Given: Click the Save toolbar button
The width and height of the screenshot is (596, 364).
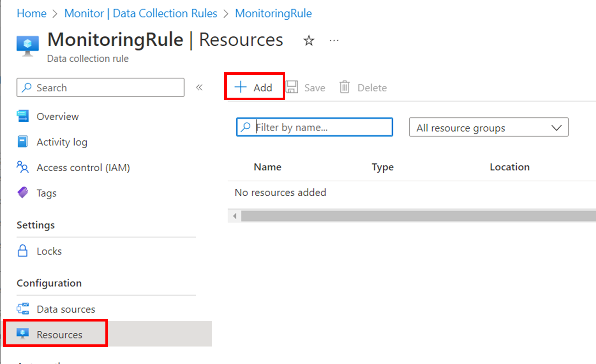Looking at the screenshot, I should click(x=306, y=87).
